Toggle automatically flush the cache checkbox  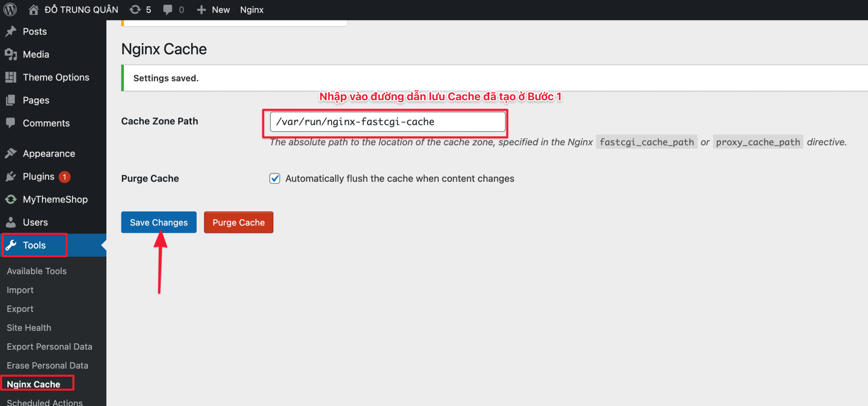tap(275, 178)
